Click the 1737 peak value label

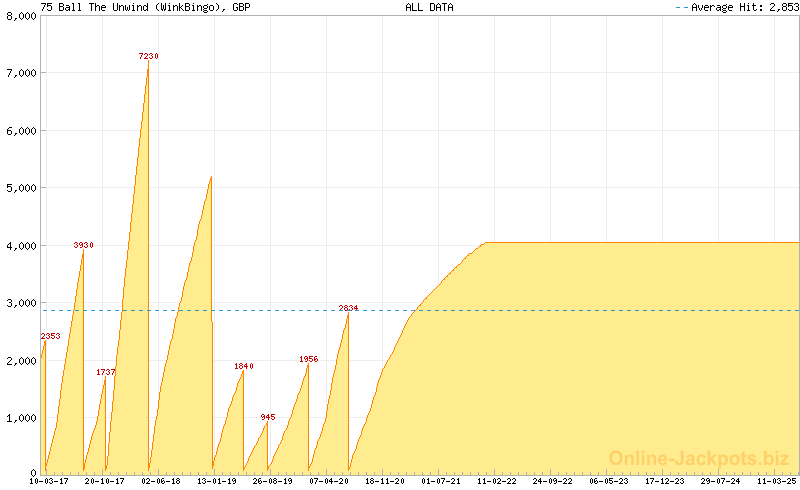[x=106, y=372]
